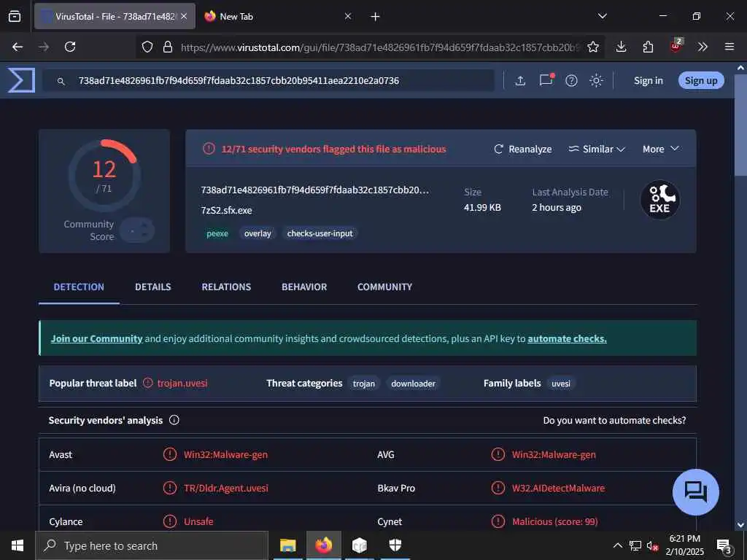Click the hash search input field
The image size is (747, 560).
click(268, 81)
